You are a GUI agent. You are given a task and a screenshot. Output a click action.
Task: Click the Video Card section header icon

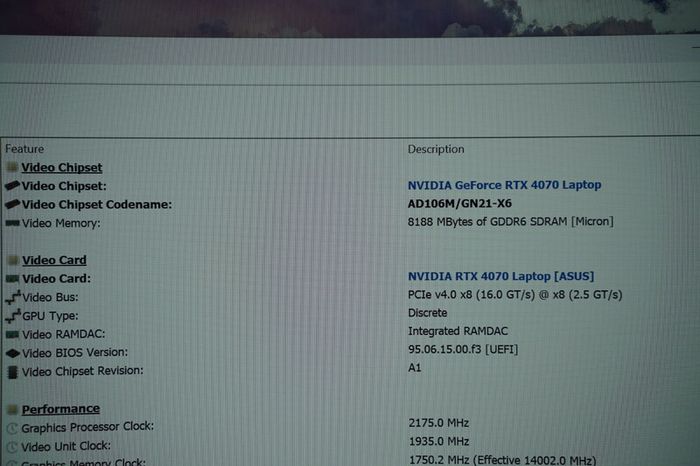pyautogui.click(x=13, y=260)
